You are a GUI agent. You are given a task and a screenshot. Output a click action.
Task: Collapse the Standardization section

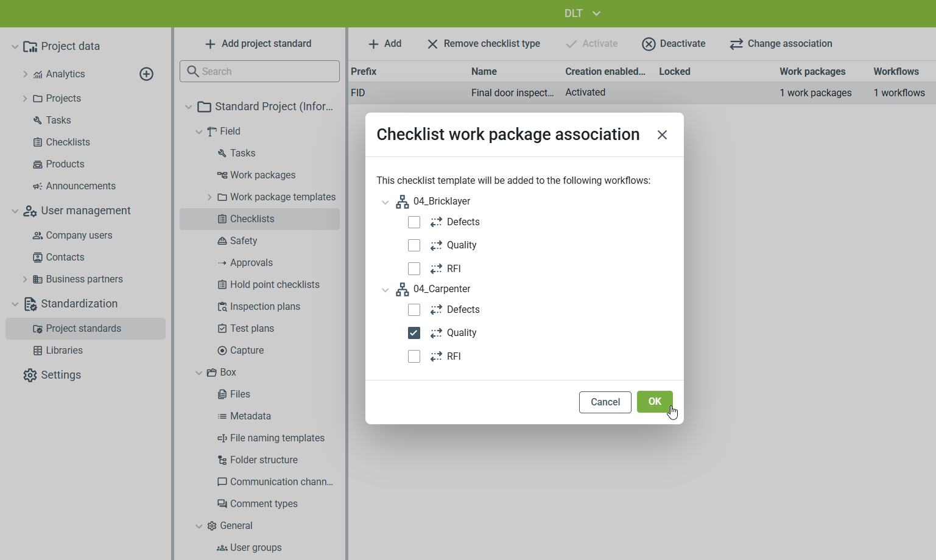click(x=15, y=304)
